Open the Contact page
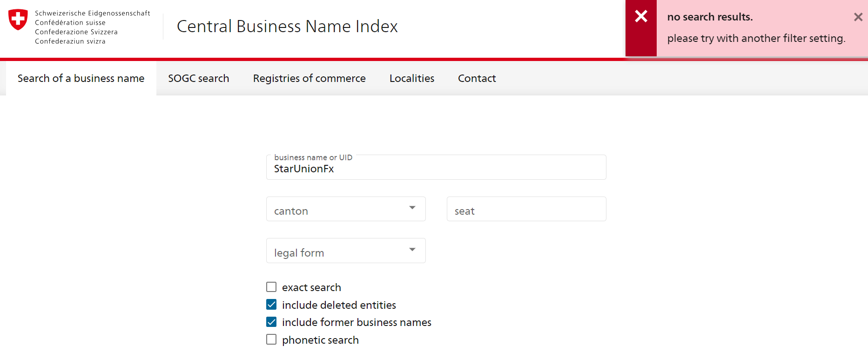The width and height of the screenshot is (868, 353). [477, 78]
